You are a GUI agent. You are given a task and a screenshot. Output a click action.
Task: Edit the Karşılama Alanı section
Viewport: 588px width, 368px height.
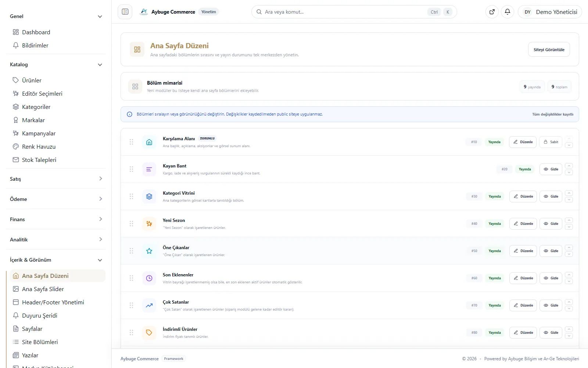[x=523, y=142]
